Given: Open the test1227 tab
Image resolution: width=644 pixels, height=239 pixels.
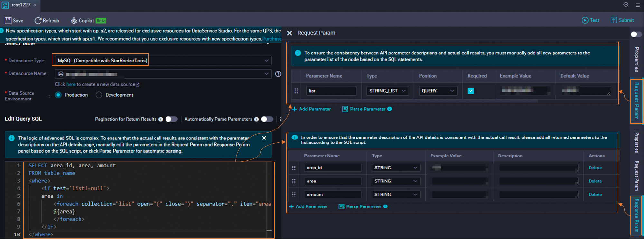Looking at the screenshot, I should (x=21, y=5).
